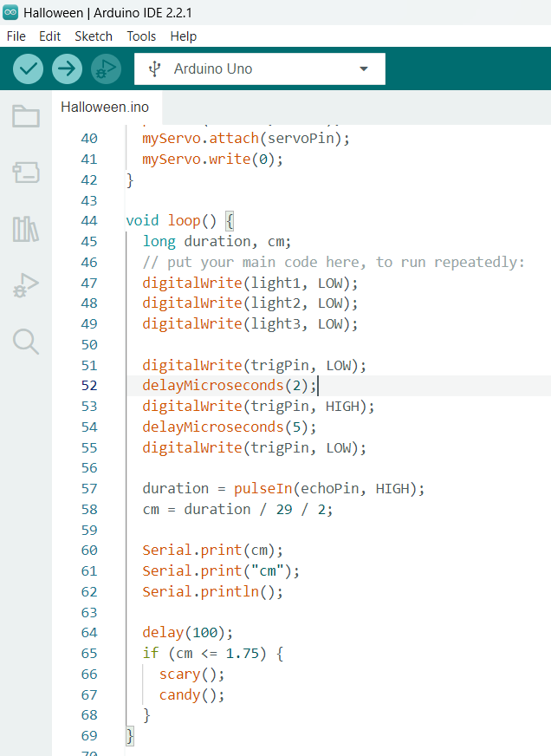551x756 pixels.
Task: Click 'digitalWrite(light3, LOW);' line
Action: (250, 324)
